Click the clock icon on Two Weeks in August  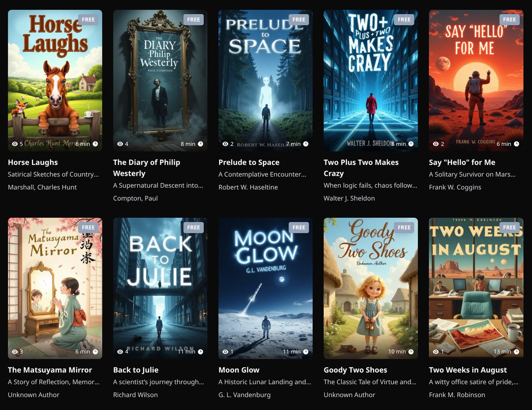[x=516, y=351]
